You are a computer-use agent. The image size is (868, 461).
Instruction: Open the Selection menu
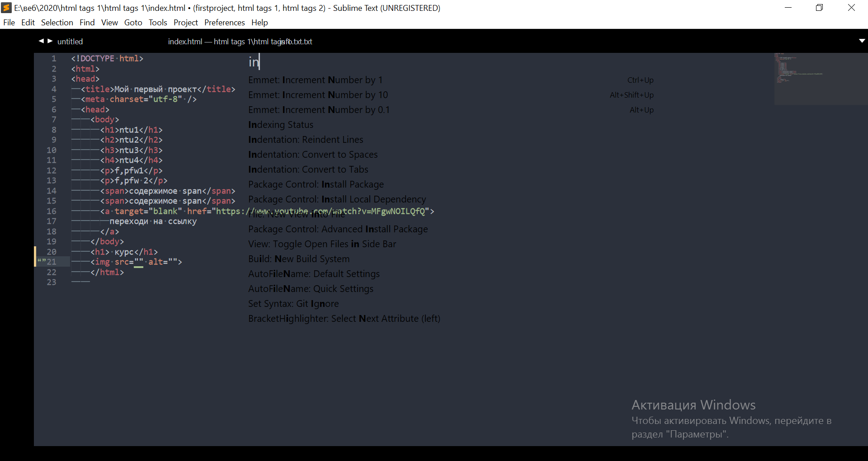(57, 23)
